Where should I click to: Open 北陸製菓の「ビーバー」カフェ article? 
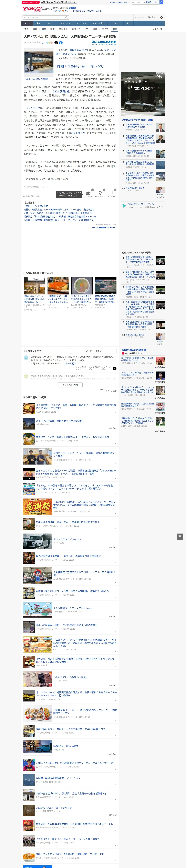(85, 711)
